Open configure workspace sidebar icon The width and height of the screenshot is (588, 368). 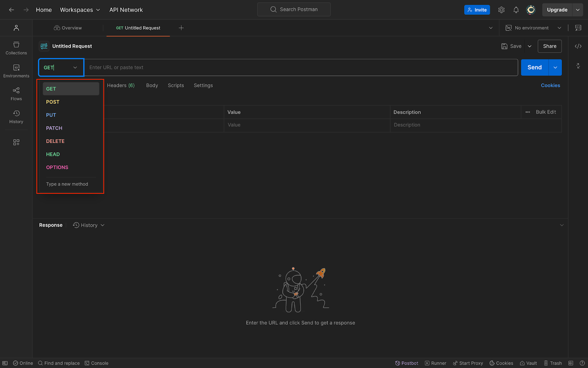(16, 142)
